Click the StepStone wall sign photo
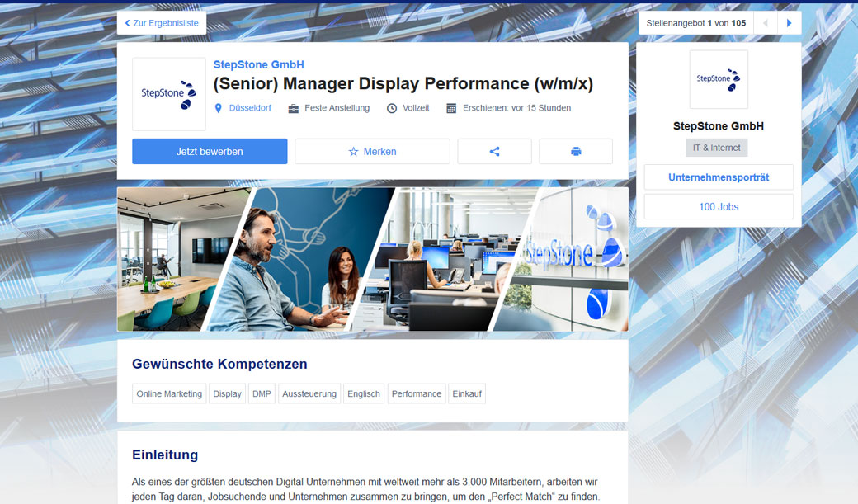The height and width of the screenshot is (504, 858). (568, 259)
